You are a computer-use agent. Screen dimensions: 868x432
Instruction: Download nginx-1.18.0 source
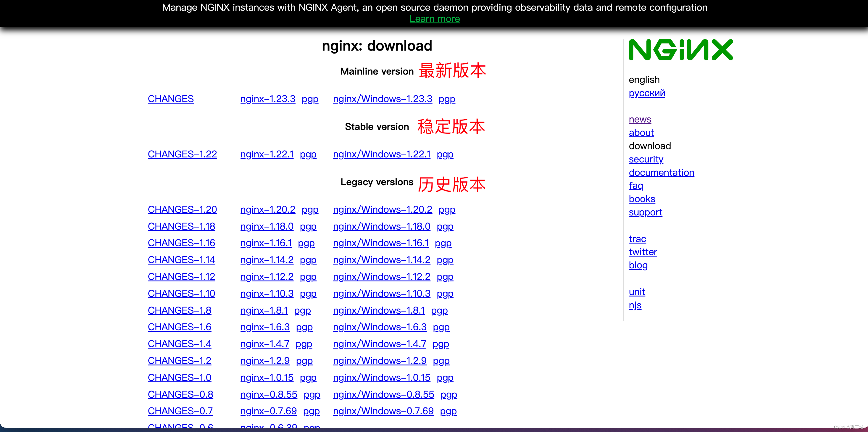click(267, 226)
